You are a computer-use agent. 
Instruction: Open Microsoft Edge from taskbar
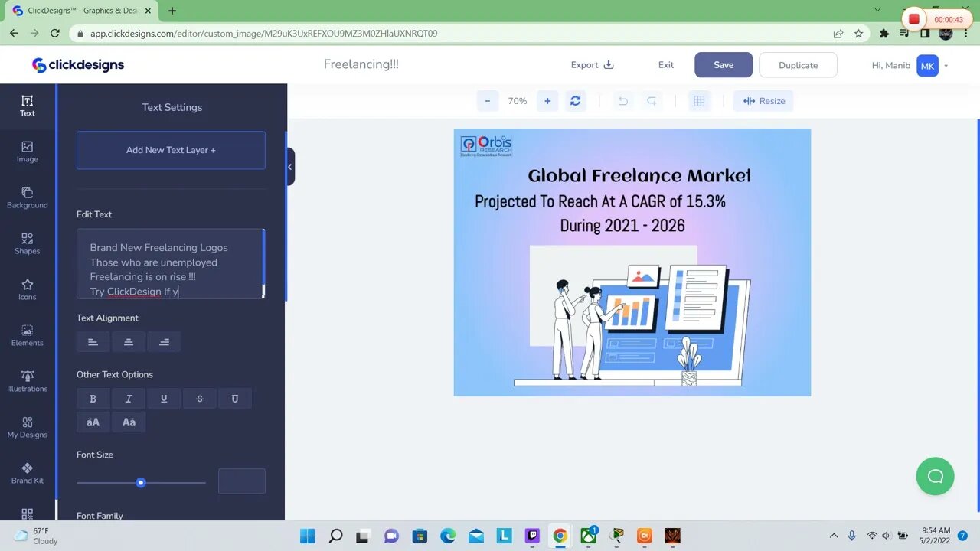click(x=448, y=536)
